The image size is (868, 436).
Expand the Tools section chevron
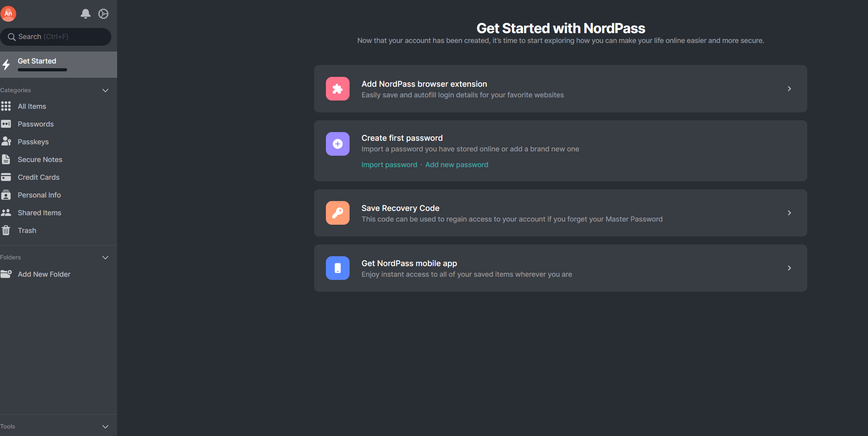105,427
